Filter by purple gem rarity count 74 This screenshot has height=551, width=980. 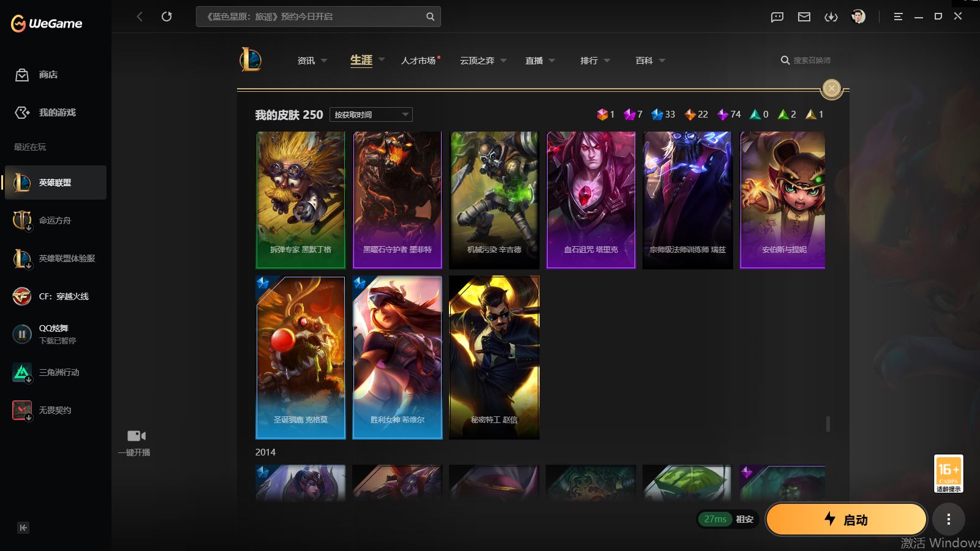click(x=729, y=114)
